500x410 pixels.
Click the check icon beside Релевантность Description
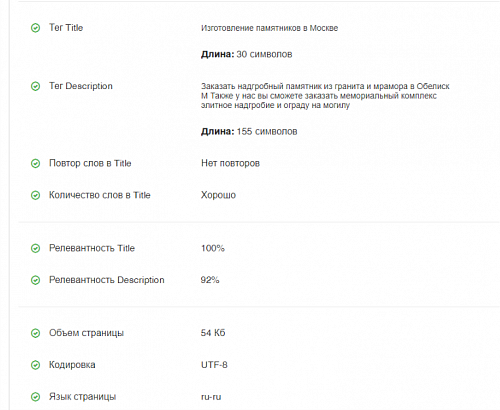pos(35,280)
